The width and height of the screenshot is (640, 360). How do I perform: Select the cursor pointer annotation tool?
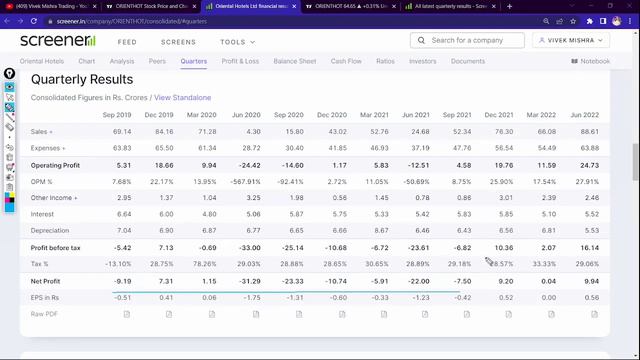[9, 97]
